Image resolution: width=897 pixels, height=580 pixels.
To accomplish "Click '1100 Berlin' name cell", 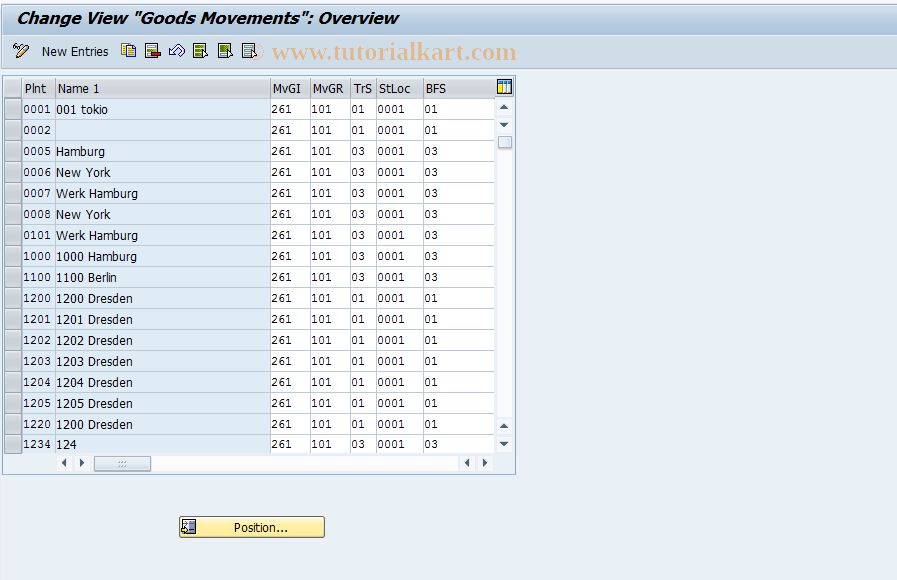I will coord(162,277).
